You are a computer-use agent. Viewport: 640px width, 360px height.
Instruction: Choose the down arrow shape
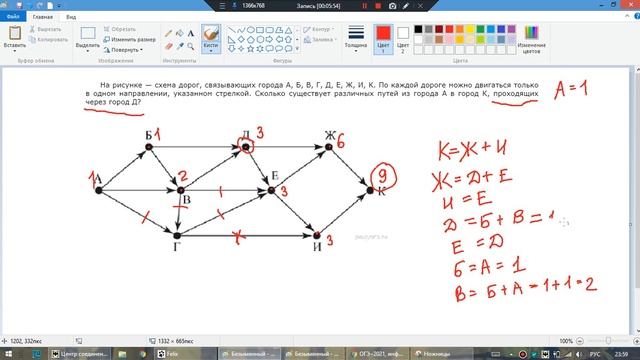tap(231, 49)
